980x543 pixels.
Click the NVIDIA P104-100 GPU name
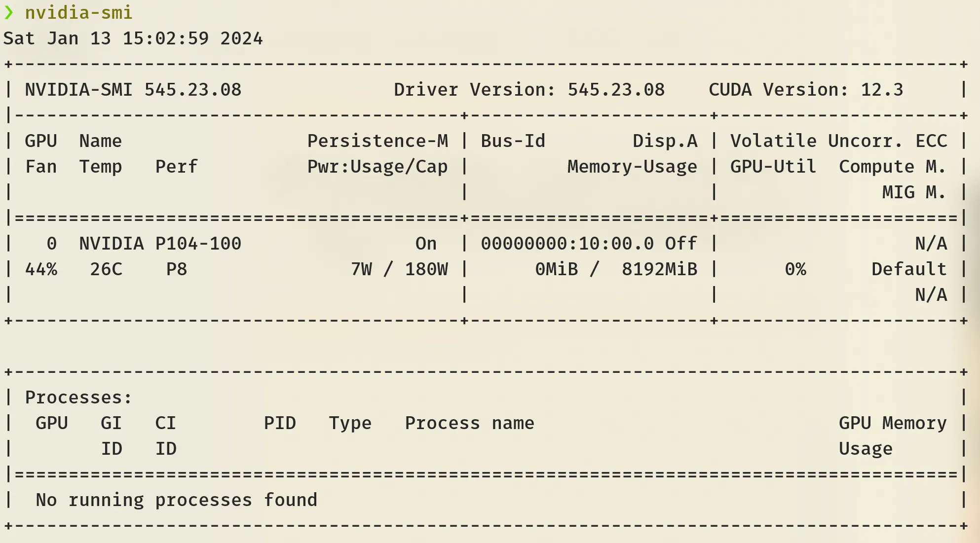pyautogui.click(x=160, y=244)
